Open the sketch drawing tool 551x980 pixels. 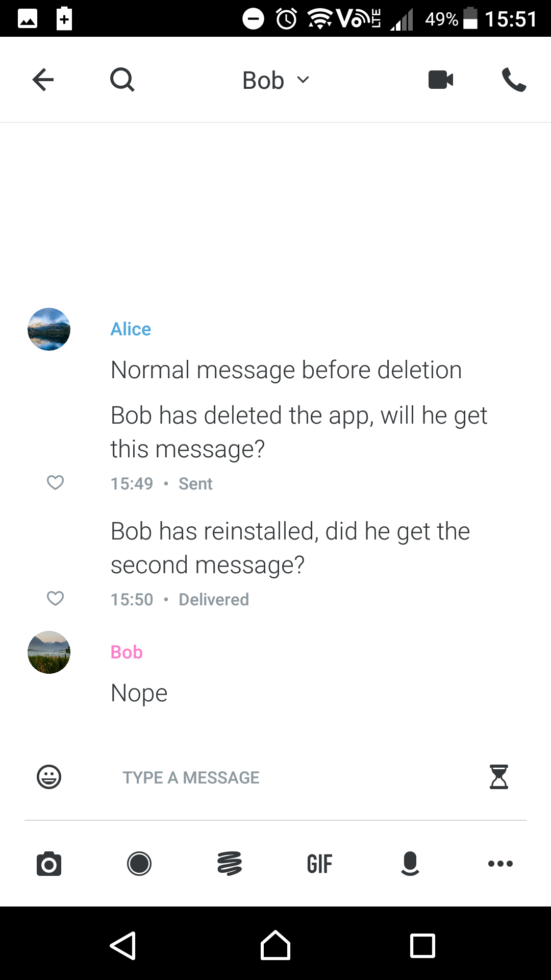point(230,864)
